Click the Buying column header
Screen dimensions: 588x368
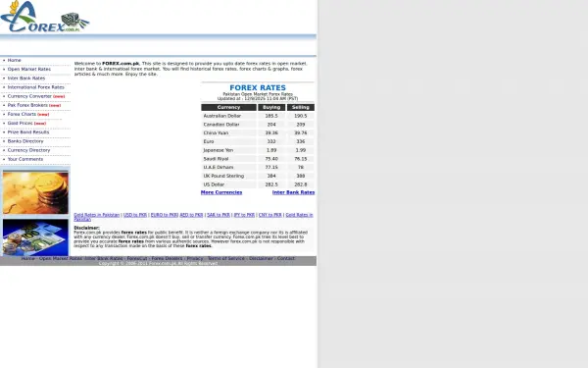point(271,107)
